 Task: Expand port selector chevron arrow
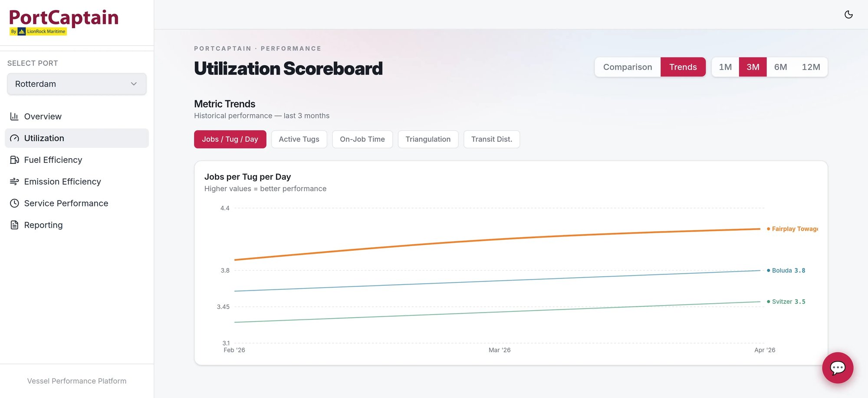134,84
